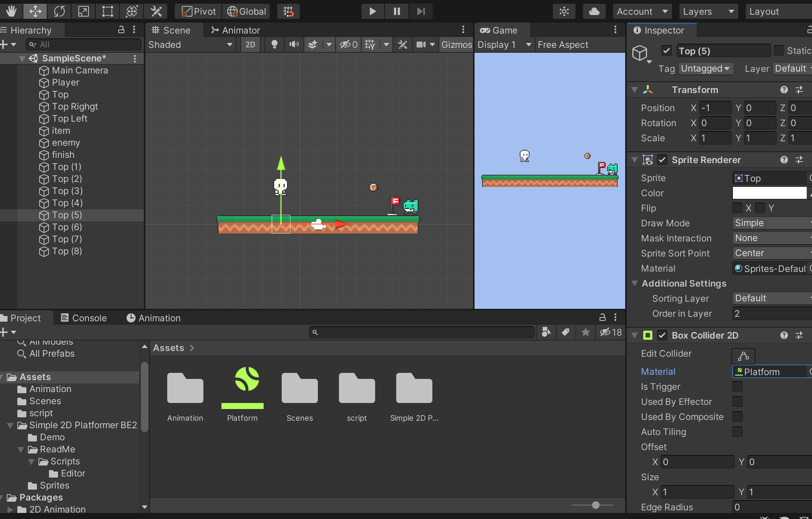The width and height of the screenshot is (812, 519).
Task: Open the Shaded draw mode dropdown
Action: pyautogui.click(x=190, y=44)
